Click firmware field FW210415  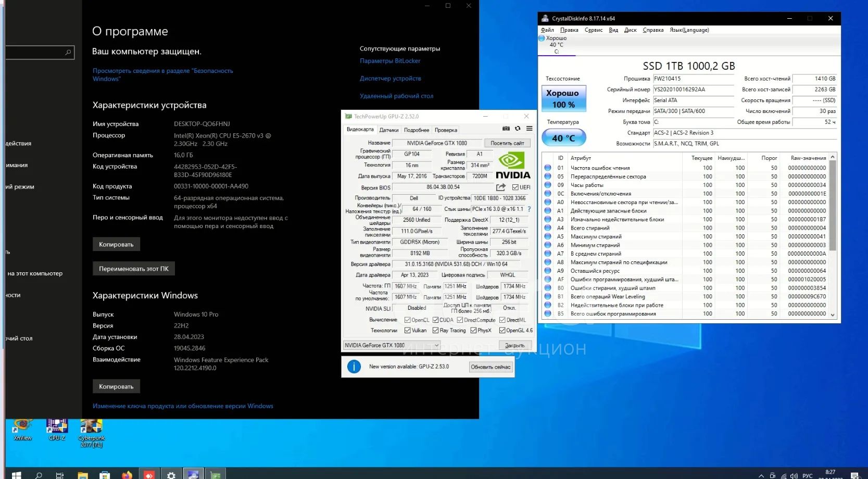coord(693,79)
